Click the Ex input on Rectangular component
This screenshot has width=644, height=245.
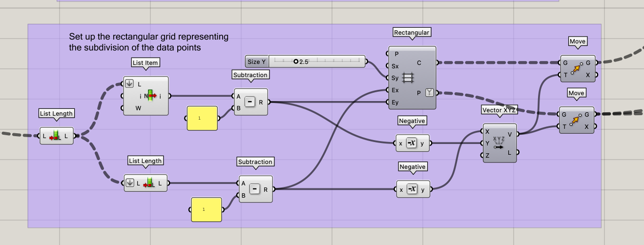point(395,90)
